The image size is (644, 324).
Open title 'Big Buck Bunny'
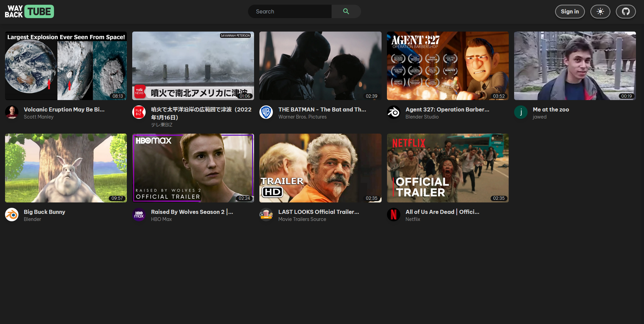coord(44,212)
